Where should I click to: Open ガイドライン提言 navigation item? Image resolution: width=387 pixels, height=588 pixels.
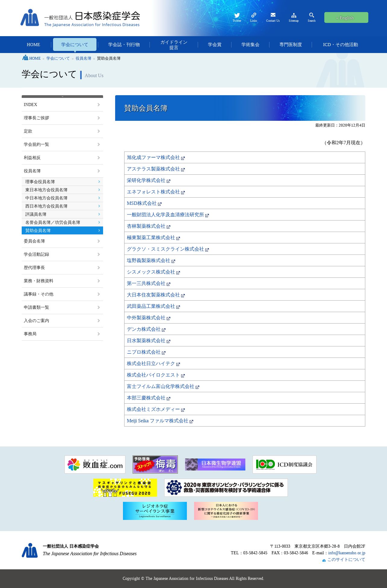point(174,45)
